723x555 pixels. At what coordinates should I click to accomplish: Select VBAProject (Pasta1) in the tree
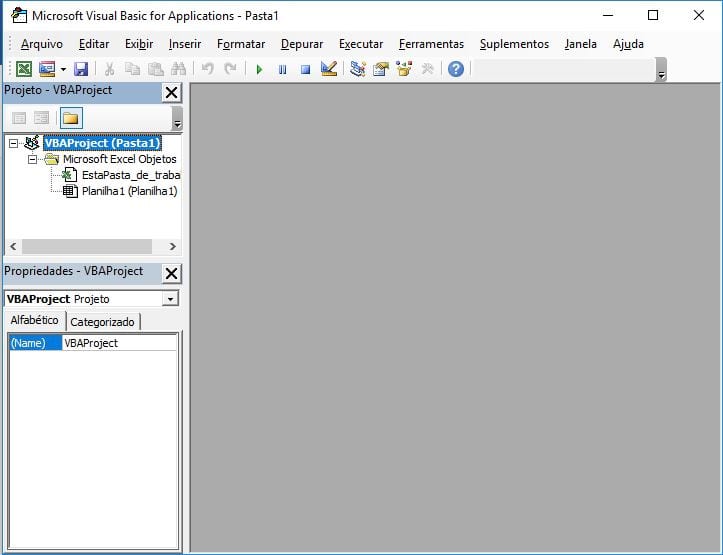102,143
